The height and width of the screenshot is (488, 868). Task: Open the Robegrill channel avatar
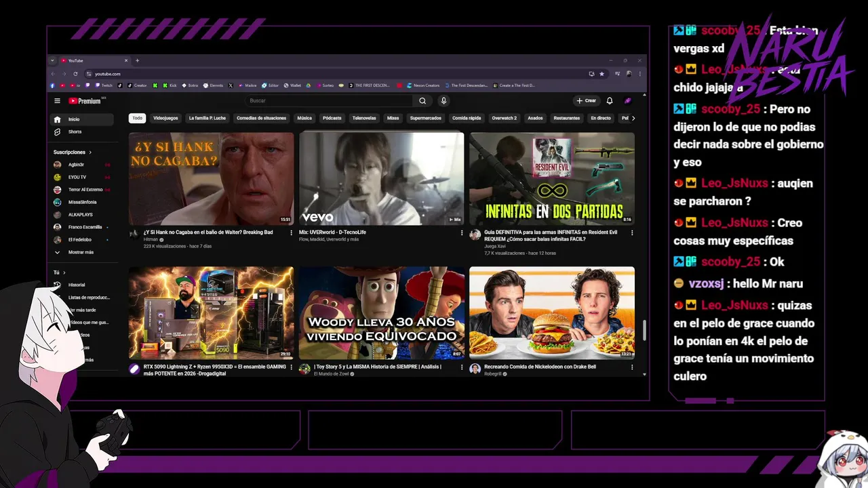tap(475, 369)
